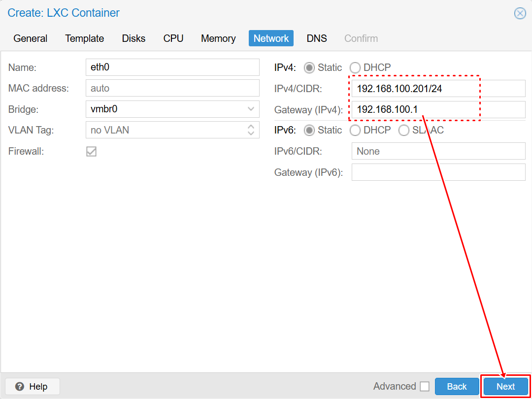Select DHCP for IPv4

coord(355,67)
